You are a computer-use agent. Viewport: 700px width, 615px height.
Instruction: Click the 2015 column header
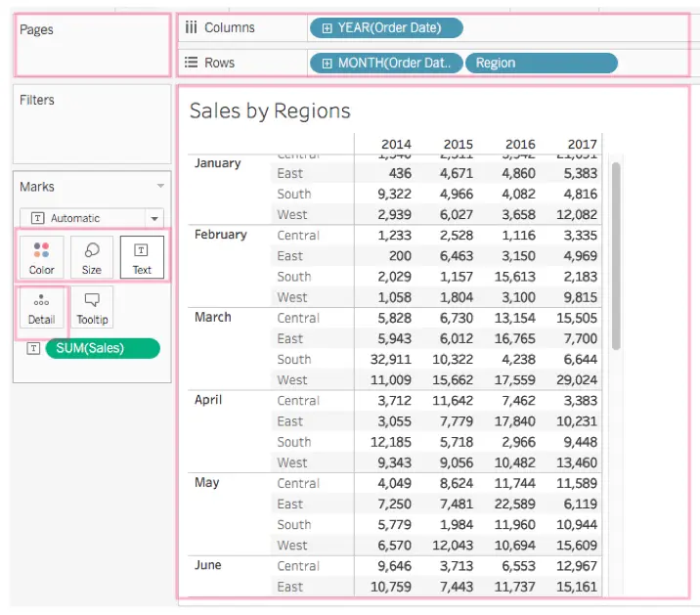click(x=459, y=145)
